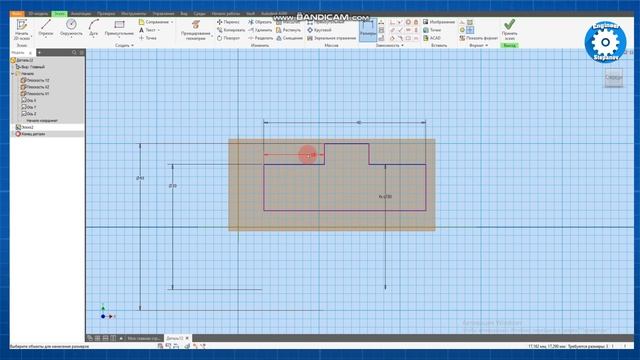Click the Спереди ViewCube face
This screenshot has height=360, width=640.
pos(613,77)
